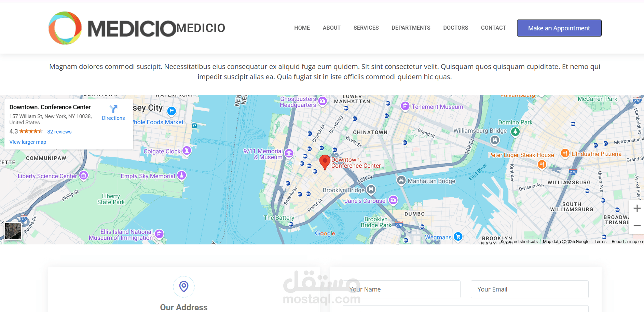Click the red Downtown Conference Center pin
This screenshot has height=312, width=644.
(325, 162)
